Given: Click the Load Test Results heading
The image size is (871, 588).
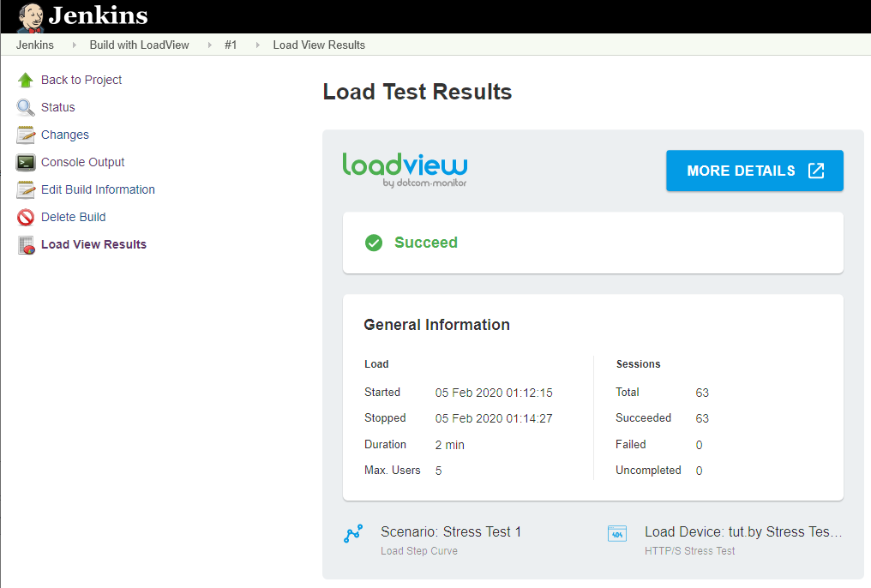Looking at the screenshot, I should (x=417, y=92).
